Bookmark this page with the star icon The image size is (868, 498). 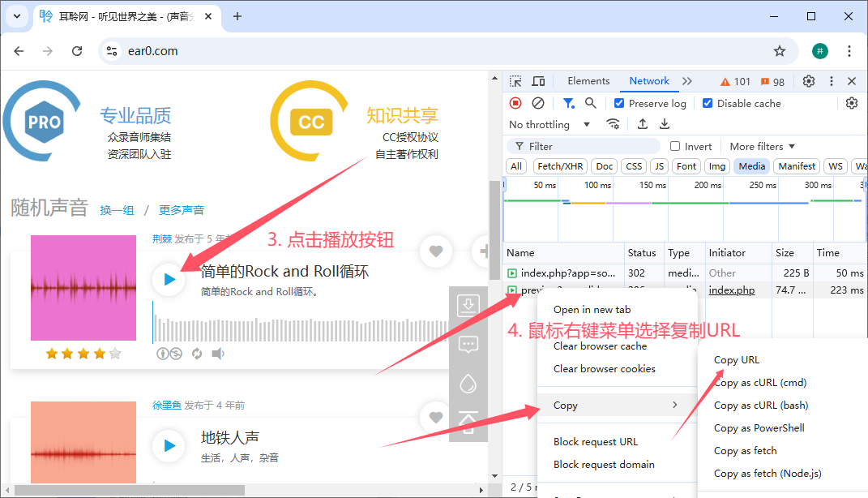click(780, 51)
